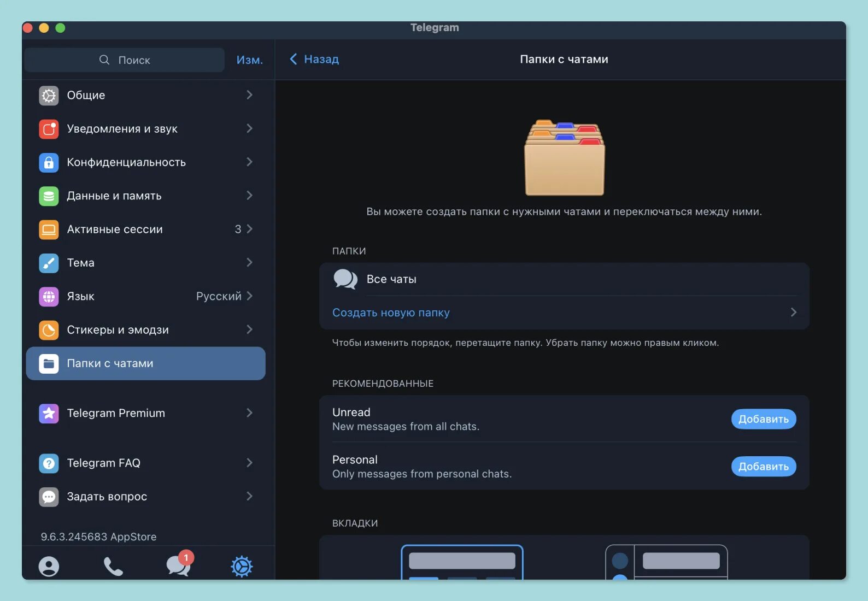Add the Personal recommended folder
Viewport: 868px width, 601px height.
(764, 467)
